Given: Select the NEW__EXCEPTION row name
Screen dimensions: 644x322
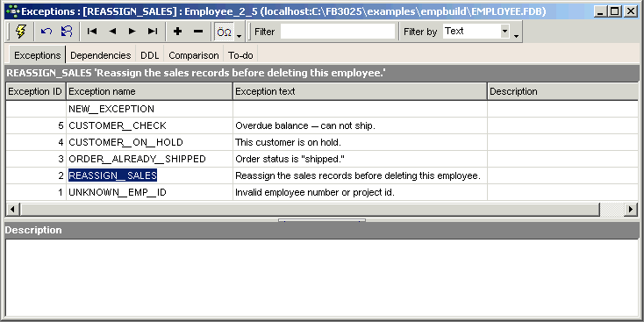Looking at the screenshot, I should tap(111, 109).
